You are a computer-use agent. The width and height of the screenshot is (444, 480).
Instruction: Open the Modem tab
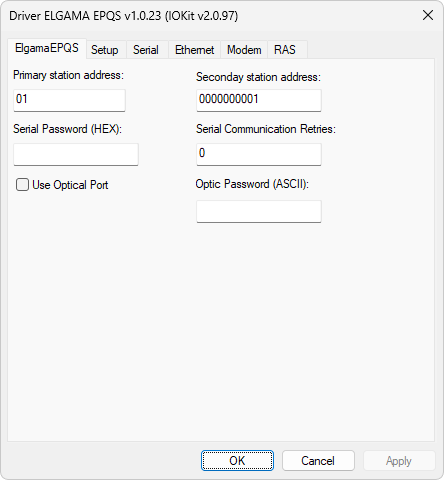coord(244,50)
